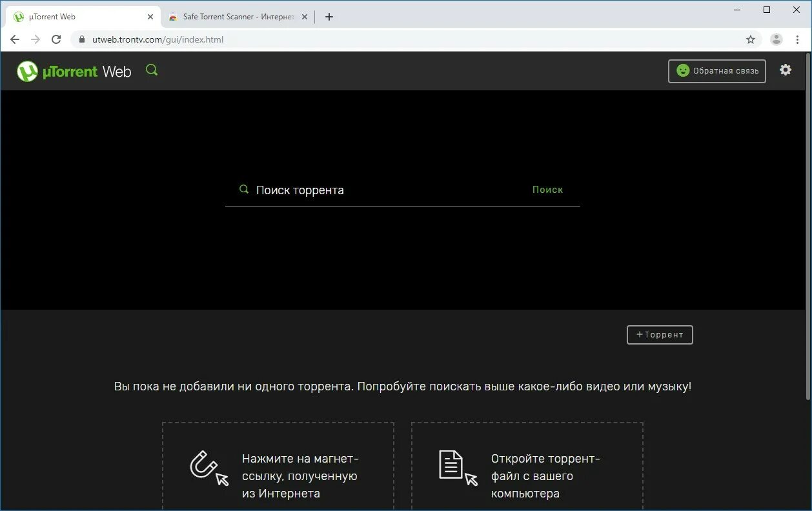Click 'Нажмите на магнет-ссылку' text
The image size is (812, 511).
point(300,476)
